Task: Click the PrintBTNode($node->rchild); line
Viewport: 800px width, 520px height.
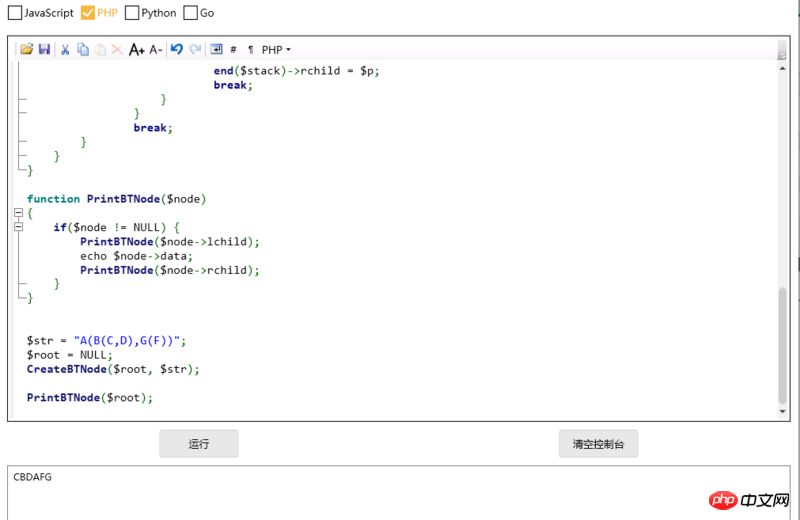Action: 170,270
